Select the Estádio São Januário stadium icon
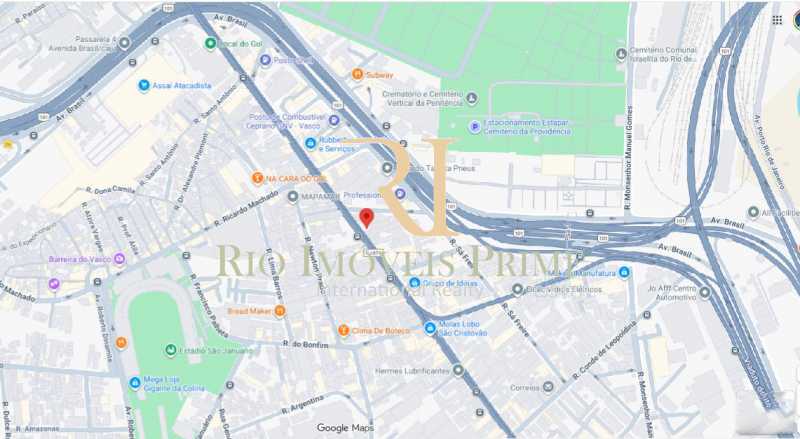 (x=171, y=350)
